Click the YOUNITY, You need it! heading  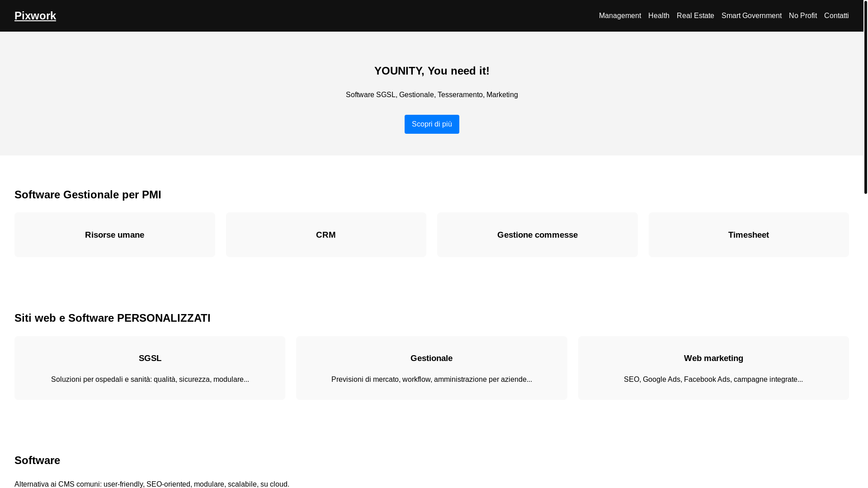click(x=432, y=71)
